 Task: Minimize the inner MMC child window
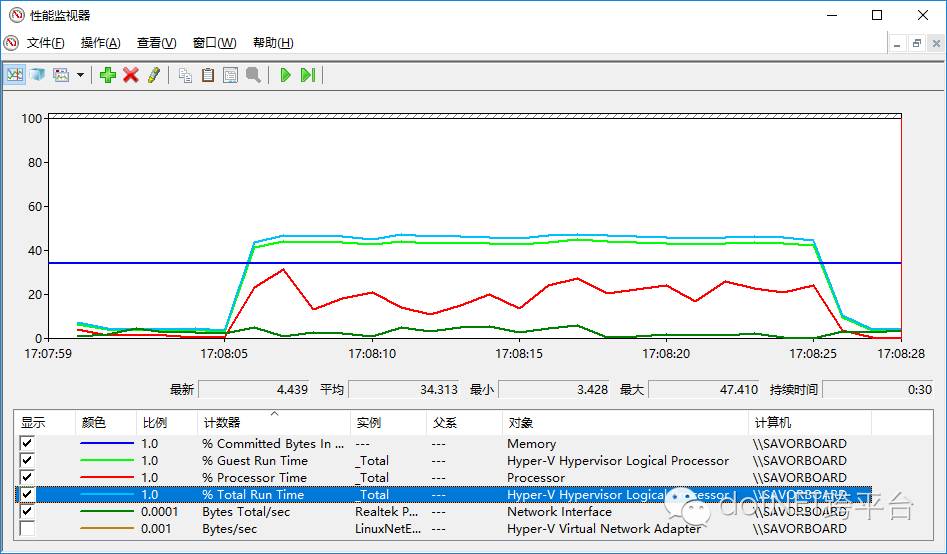(x=897, y=43)
